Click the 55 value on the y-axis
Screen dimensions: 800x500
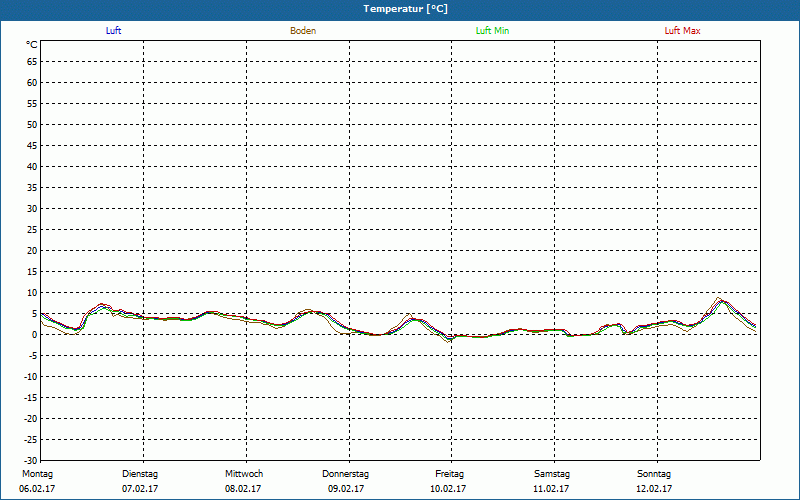(32, 104)
